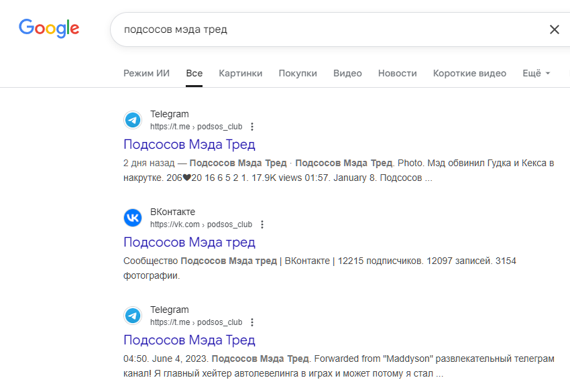Viewport: 570px width, 392px height.
Task: Click the last result's Telegram favicon
Action: [133, 316]
